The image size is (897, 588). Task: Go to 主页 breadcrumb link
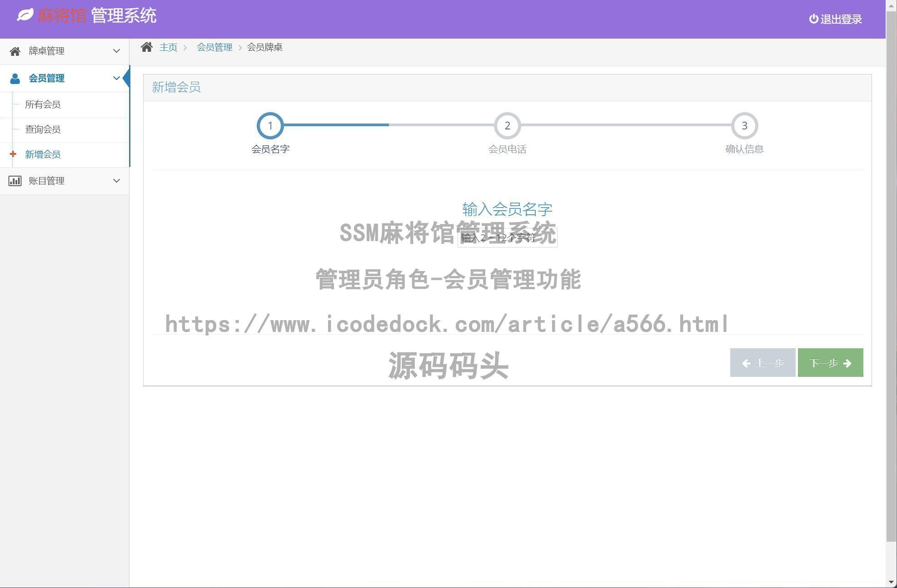coord(168,47)
